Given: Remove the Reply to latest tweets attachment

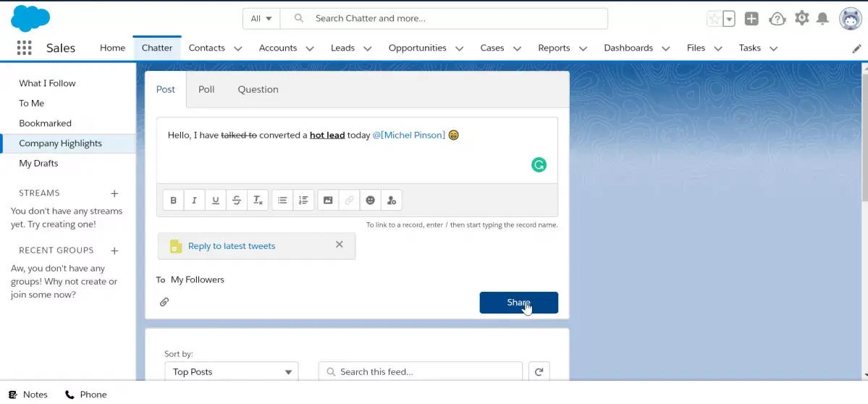Looking at the screenshot, I should coord(340,244).
